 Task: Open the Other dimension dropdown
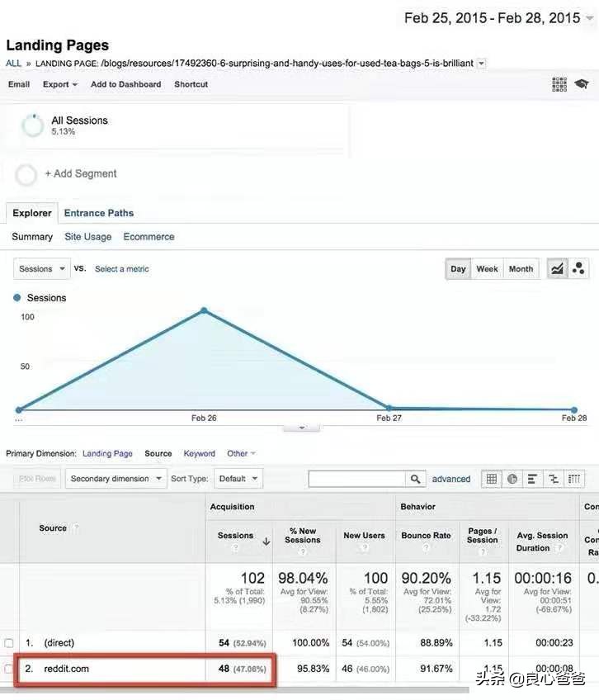(x=241, y=453)
